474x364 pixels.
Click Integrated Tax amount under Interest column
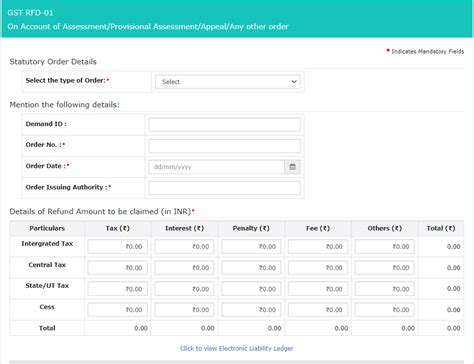184,246
